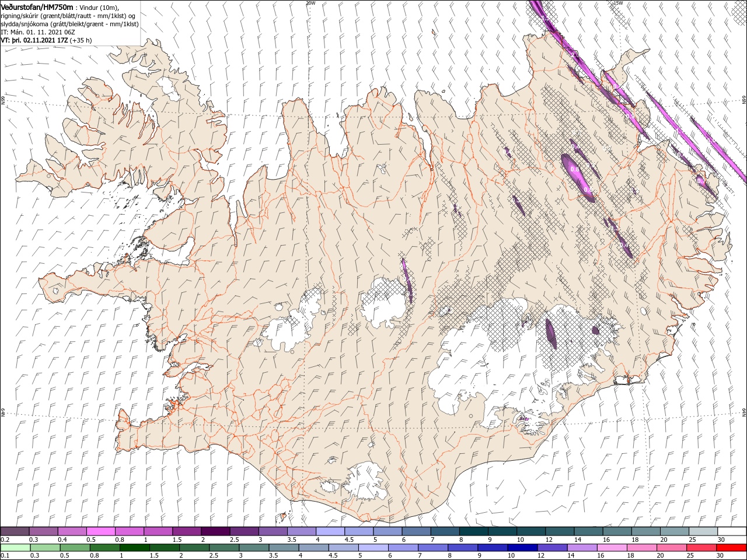Viewport: 747px width, 560px height.
Task: Click the narrow purple precipitation streak in central highlands
Action: [407, 281]
